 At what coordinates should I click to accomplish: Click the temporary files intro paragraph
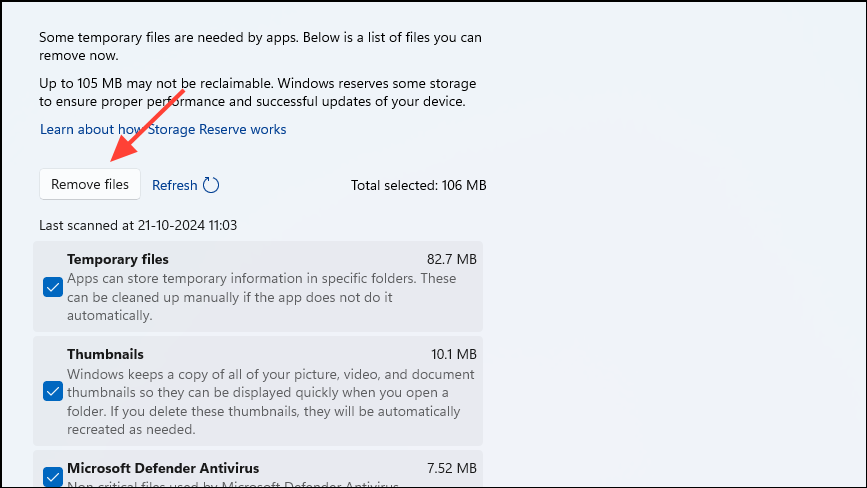click(x=260, y=46)
